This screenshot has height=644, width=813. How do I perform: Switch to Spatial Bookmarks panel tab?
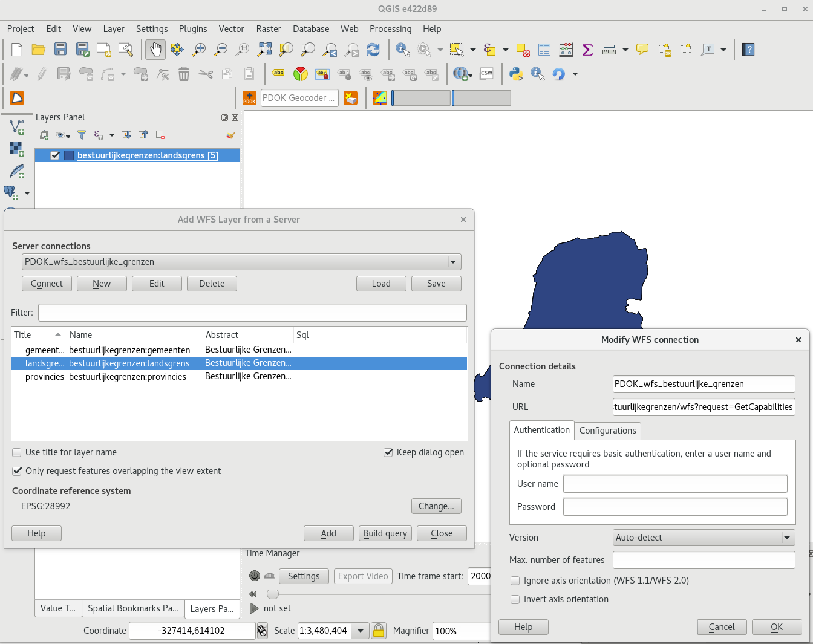133,608
